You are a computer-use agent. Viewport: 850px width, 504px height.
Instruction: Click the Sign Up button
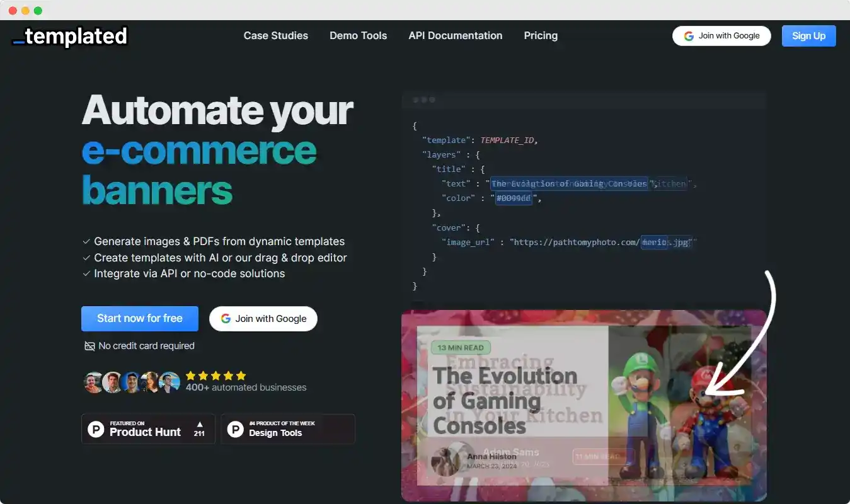808,36
